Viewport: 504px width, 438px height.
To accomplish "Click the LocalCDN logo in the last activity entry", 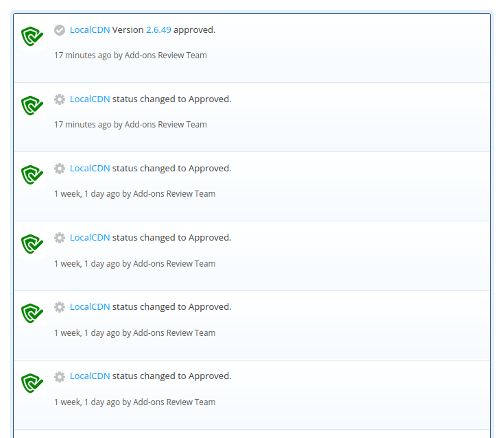I will 32,383.
